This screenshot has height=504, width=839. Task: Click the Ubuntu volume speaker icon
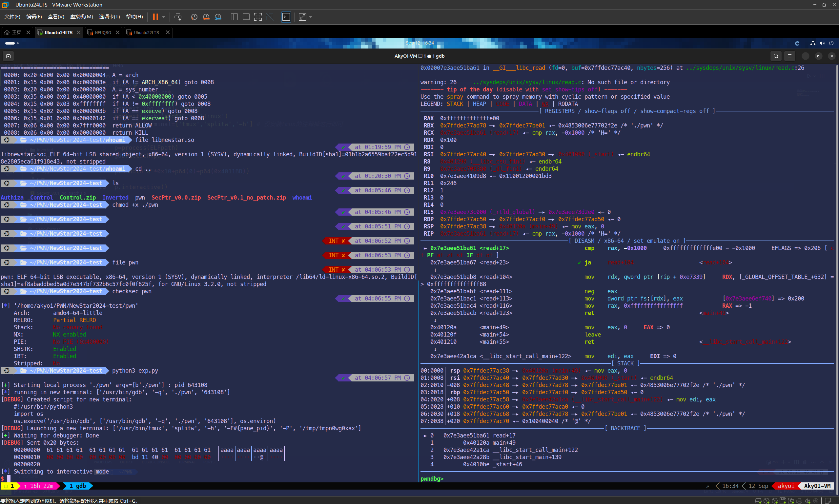[822, 43]
